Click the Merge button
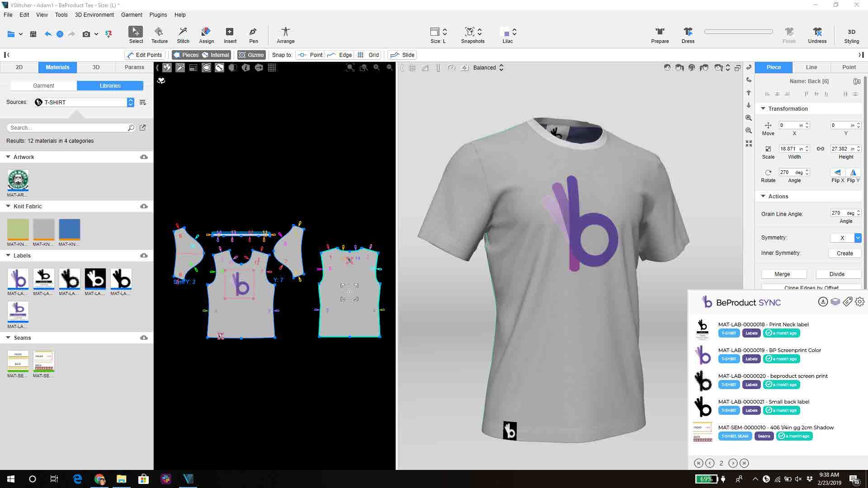The height and width of the screenshot is (488, 868). [x=783, y=274]
